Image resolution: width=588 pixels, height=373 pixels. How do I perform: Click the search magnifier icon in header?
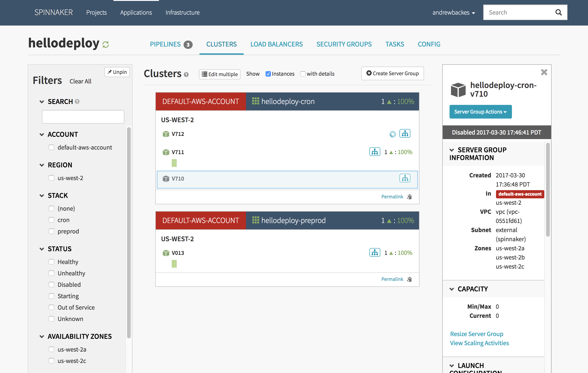tap(558, 13)
